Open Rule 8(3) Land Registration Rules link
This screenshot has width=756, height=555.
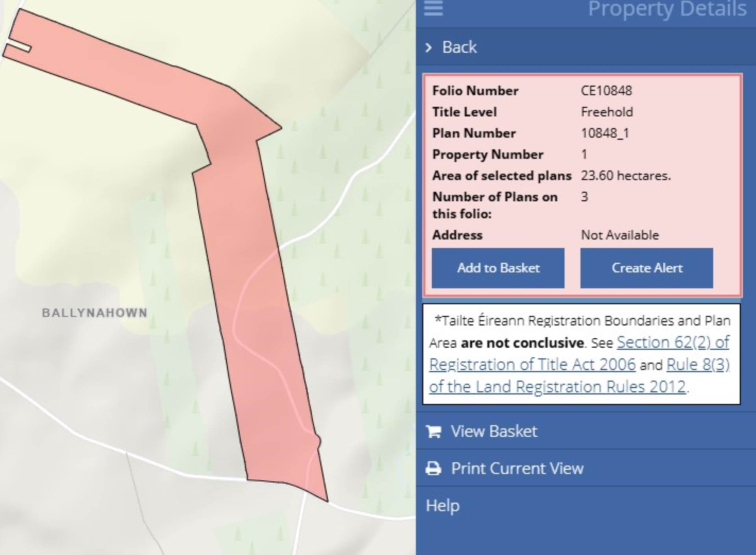point(579,376)
